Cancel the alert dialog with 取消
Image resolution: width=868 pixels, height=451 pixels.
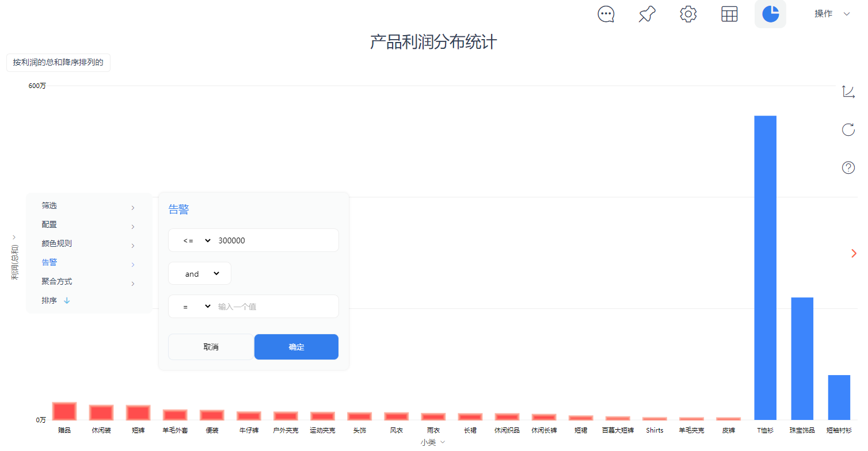[211, 346]
